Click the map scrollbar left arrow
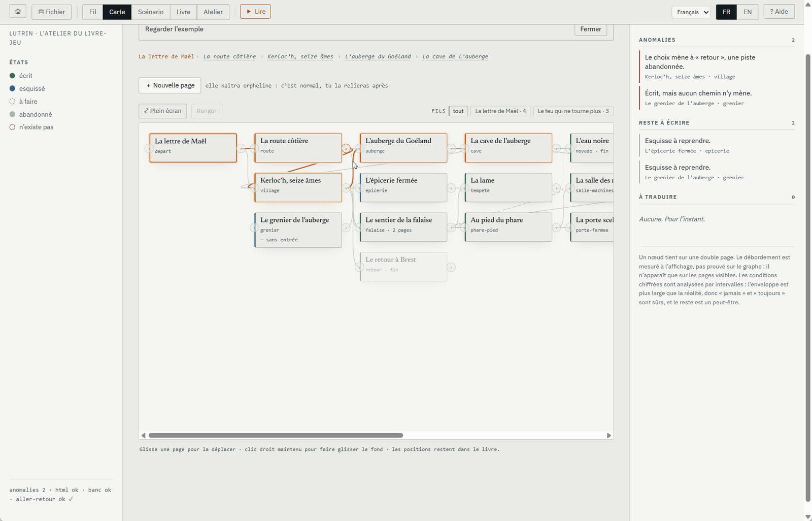 144,435
